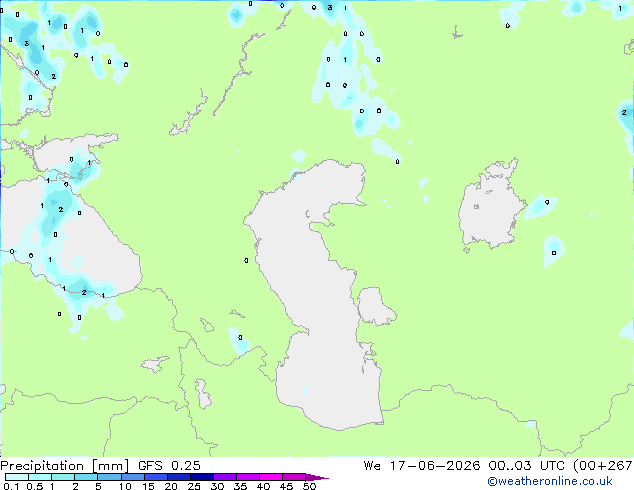Click the legend swatch between 35 and 40
634x490 pixels.
coord(247,477)
